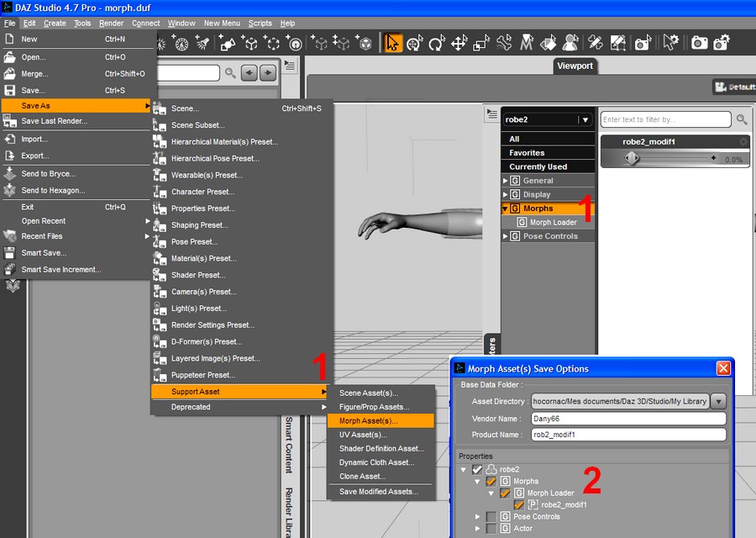The height and width of the screenshot is (538, 756).
Task: Expand the General group in Parameters
Action: [506, 181]
